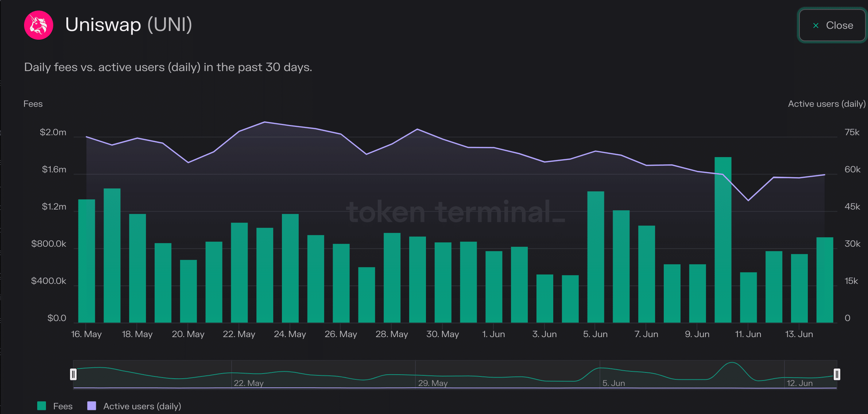
Task: Click the 17 May fees bar
Action: click(112, 255)
